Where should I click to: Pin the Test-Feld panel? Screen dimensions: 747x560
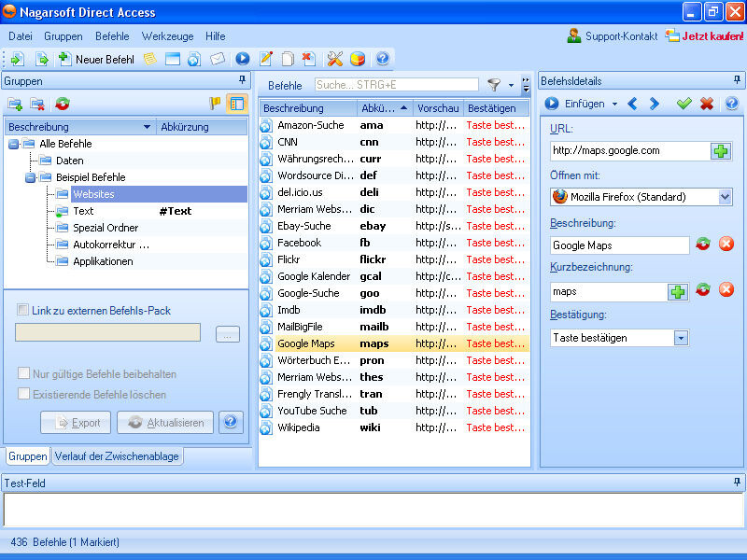coord(737,483)
